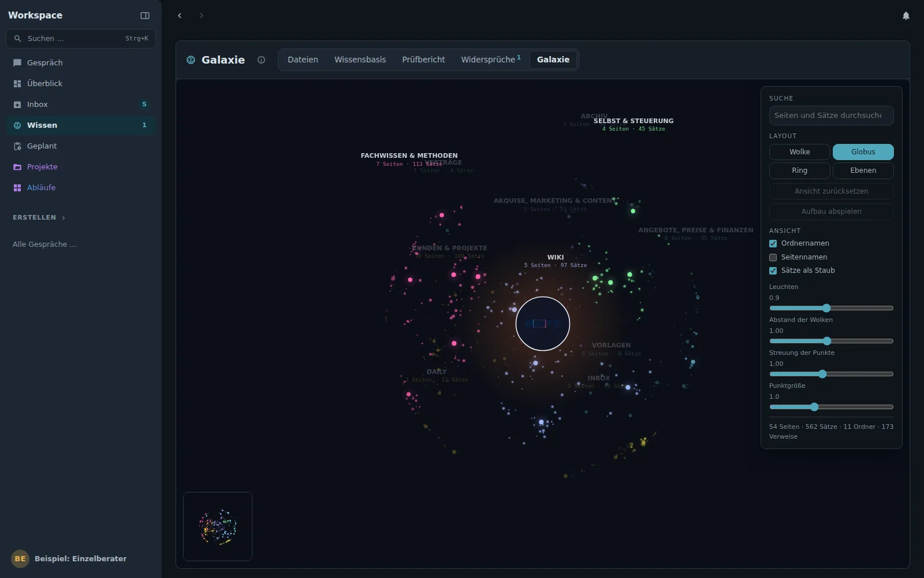The image size is (924, 578).
Task: Click the galaxy minimap thumbnail
Action: pyautogui.click(x=218, y=527)
